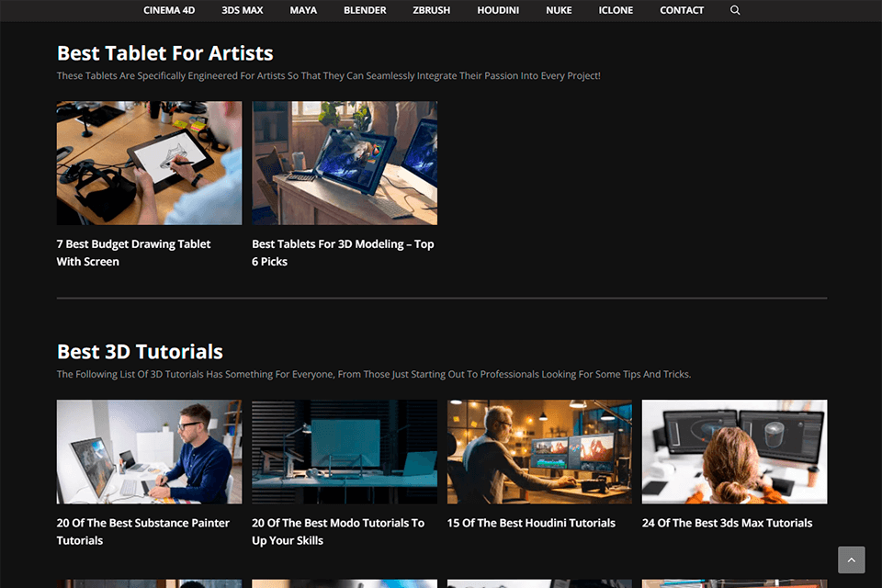Select HOUDINI in the navigation bar
Screen dimensions: 882x588
[x=498, y=10]
